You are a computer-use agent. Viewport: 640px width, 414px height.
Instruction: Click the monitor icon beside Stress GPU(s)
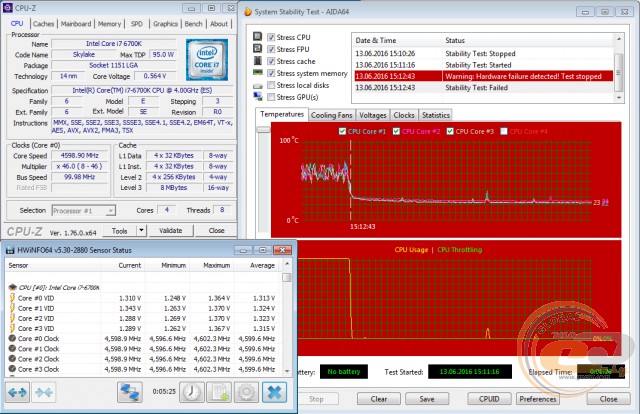click(x=258, y=97)
